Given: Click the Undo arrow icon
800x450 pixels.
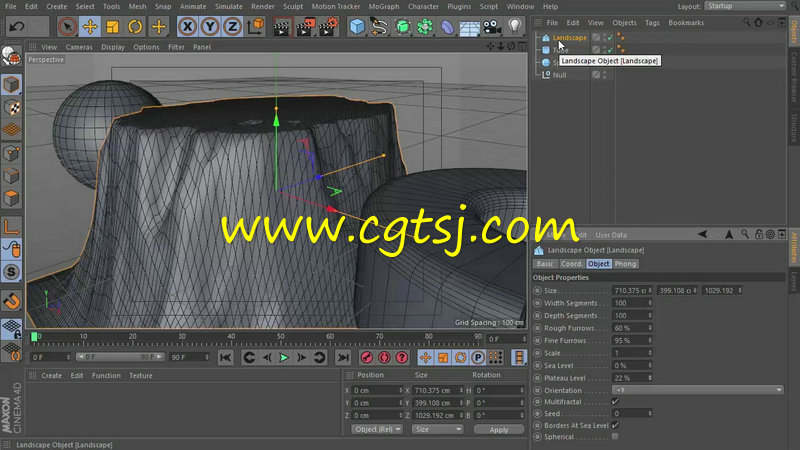Looking at the screenshot, I should [x=16, y=27].
